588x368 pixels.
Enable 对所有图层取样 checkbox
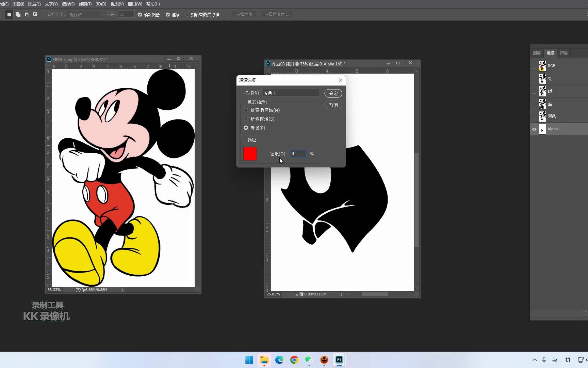point(187,15)
